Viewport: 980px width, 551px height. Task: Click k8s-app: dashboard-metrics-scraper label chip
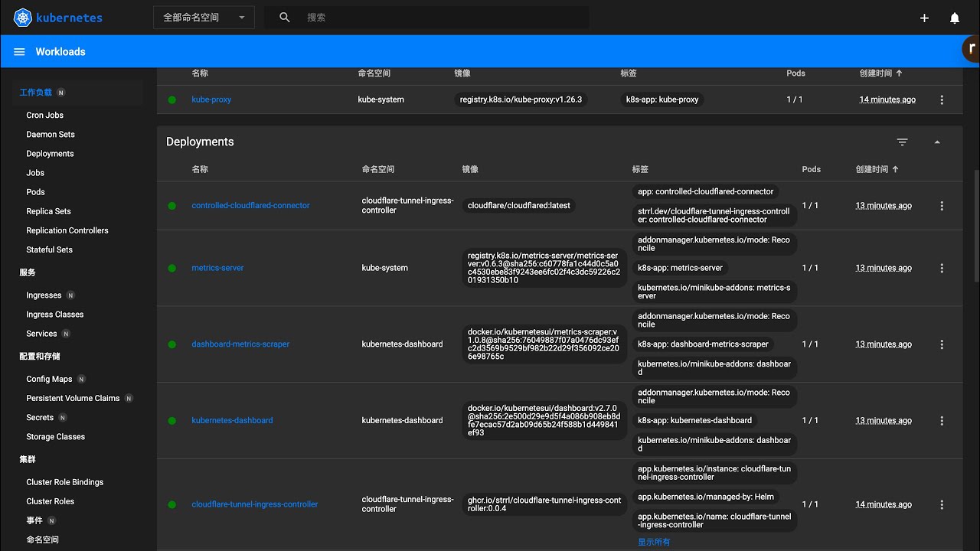pos(703,344)
